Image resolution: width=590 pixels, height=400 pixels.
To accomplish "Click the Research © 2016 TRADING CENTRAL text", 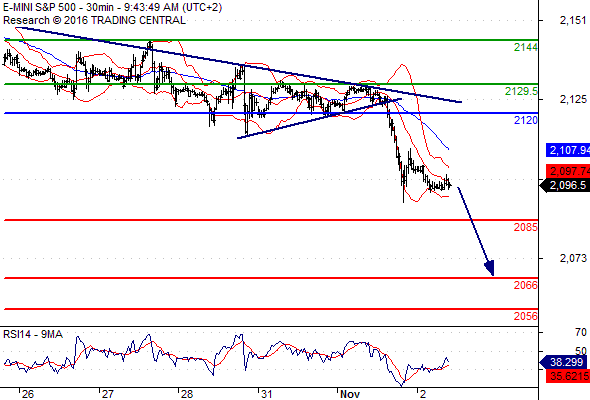I will point(94,20).
